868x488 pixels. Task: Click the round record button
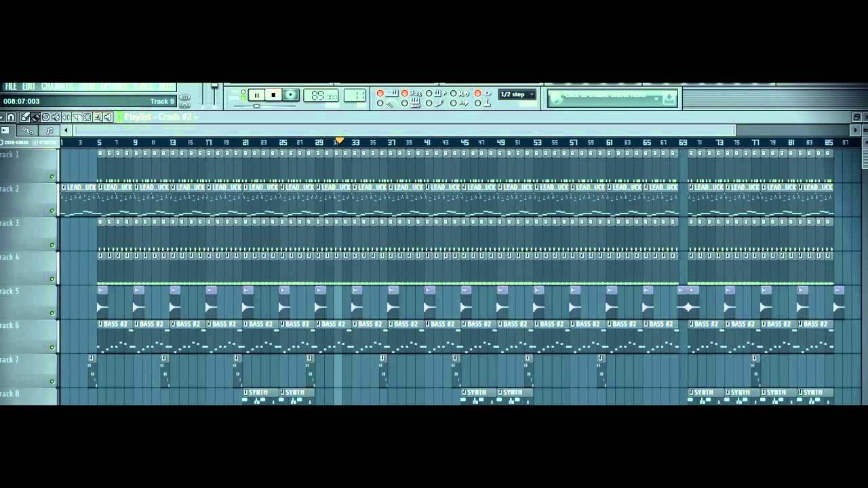290,95
